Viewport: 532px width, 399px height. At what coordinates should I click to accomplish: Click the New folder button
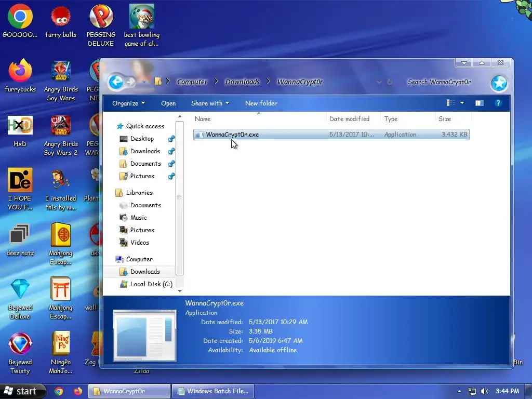261,103
